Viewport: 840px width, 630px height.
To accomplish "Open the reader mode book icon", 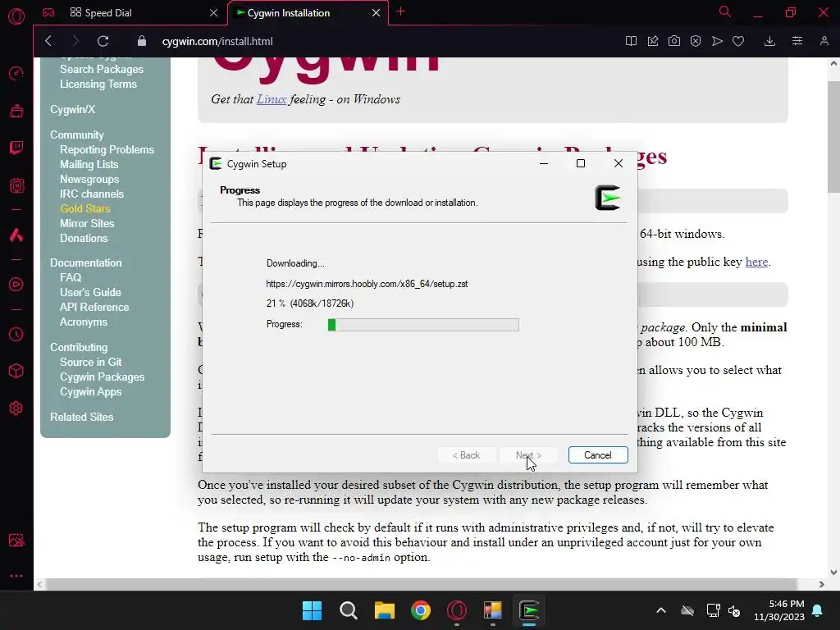I will (631, 41).
